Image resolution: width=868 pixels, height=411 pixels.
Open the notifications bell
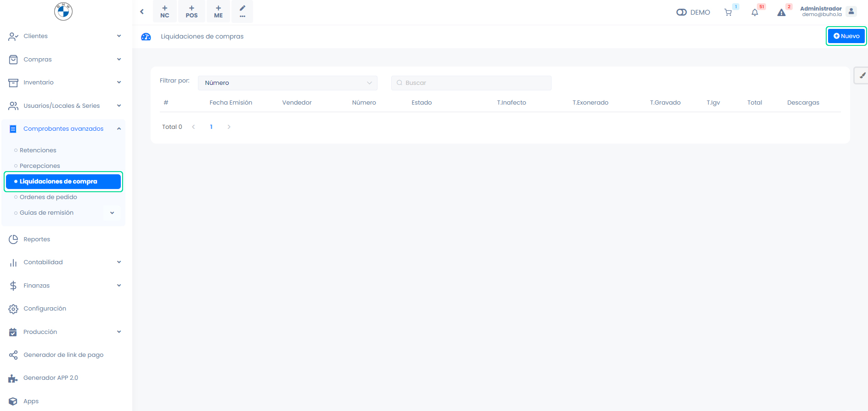pos(755,12)
